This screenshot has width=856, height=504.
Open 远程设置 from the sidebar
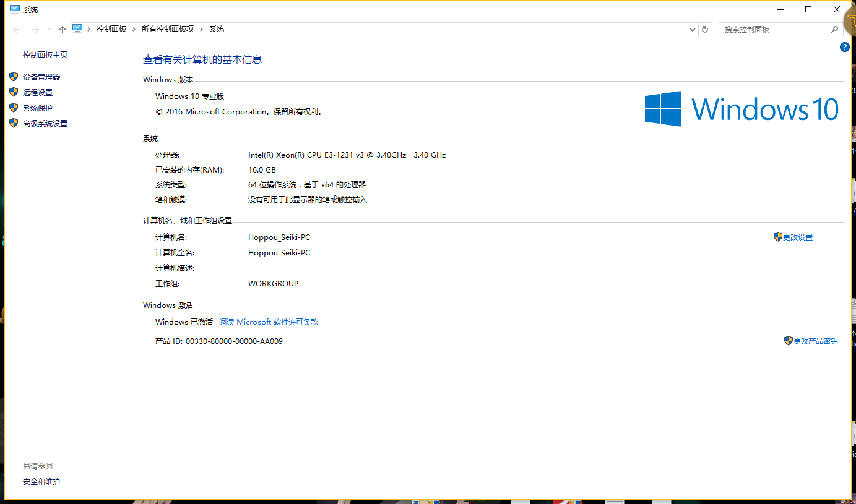pyautogui.click(x=38, y=92)
